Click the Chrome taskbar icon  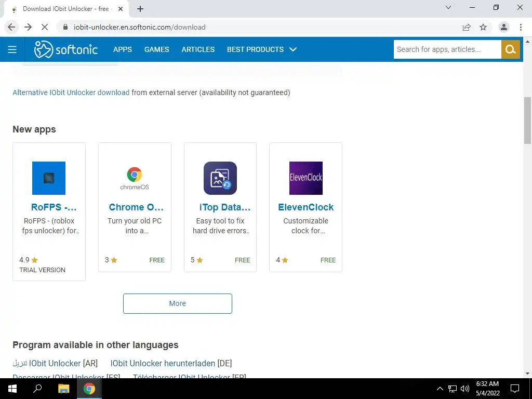(89, 389)
